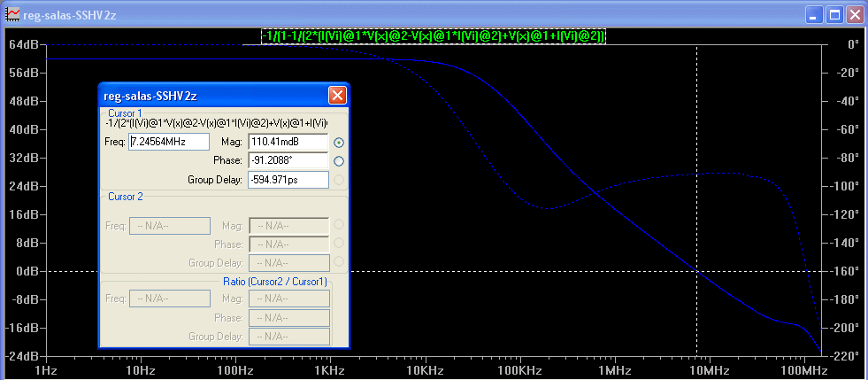The image size is (868, 380).
Task: Click the Cursor 1 expression text in dialog
Action: 216,122
